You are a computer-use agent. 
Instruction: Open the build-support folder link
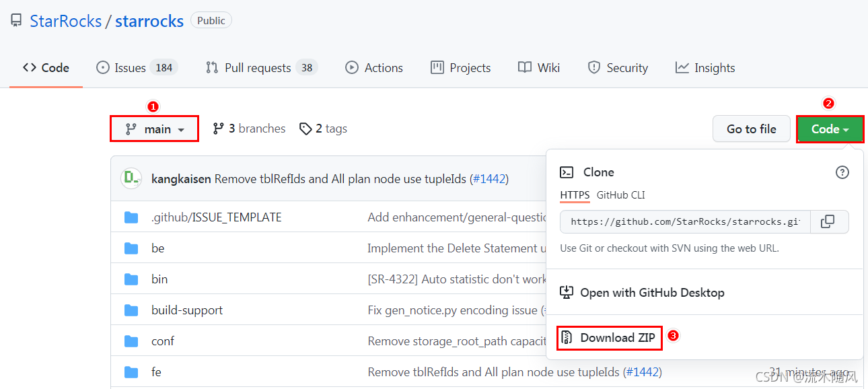click(187, 310)
